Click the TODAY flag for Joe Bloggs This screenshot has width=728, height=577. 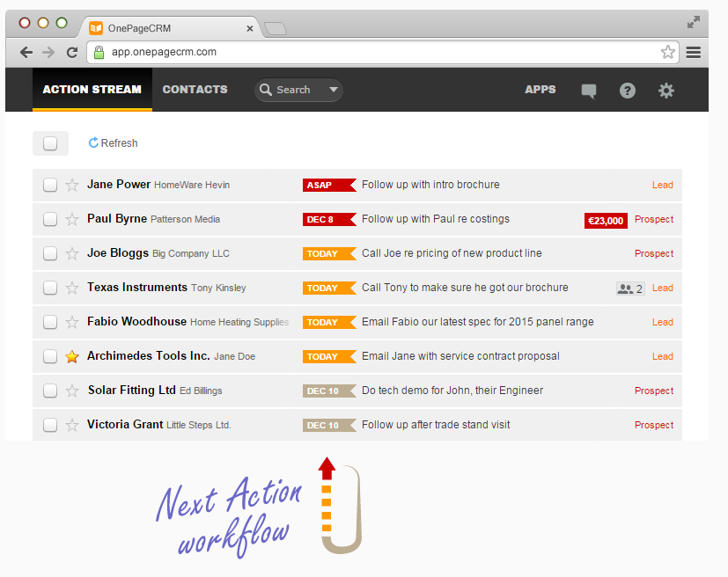click(329, 253)
